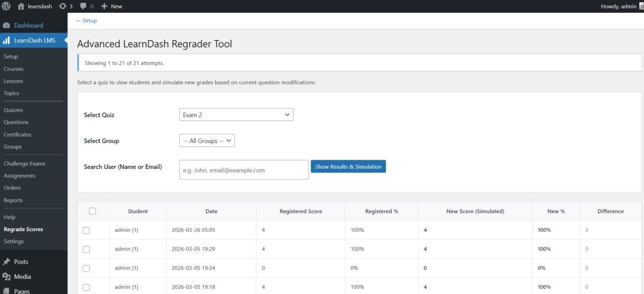Open Media library icon in sidebar
This screenshot has height=294, width=644.
[x=6, y=277]
